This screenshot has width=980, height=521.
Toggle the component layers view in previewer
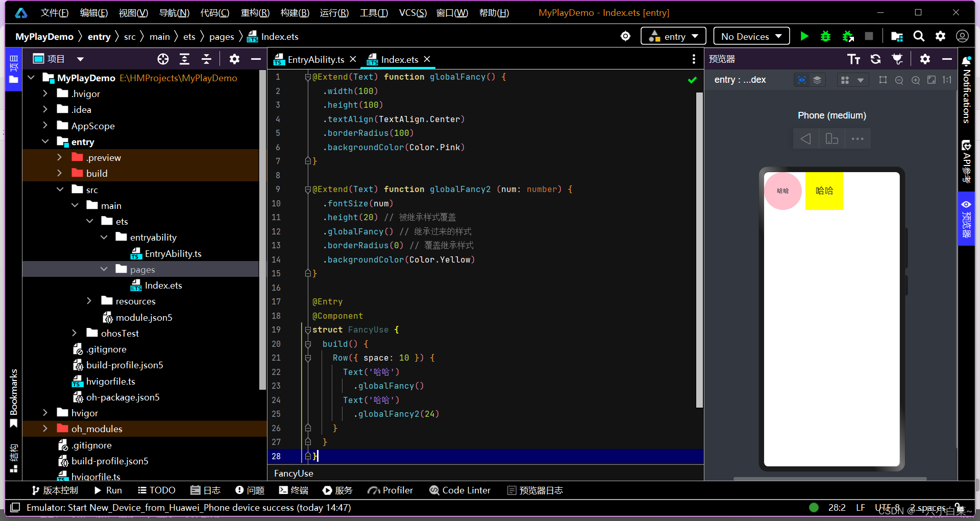(817, 80)
